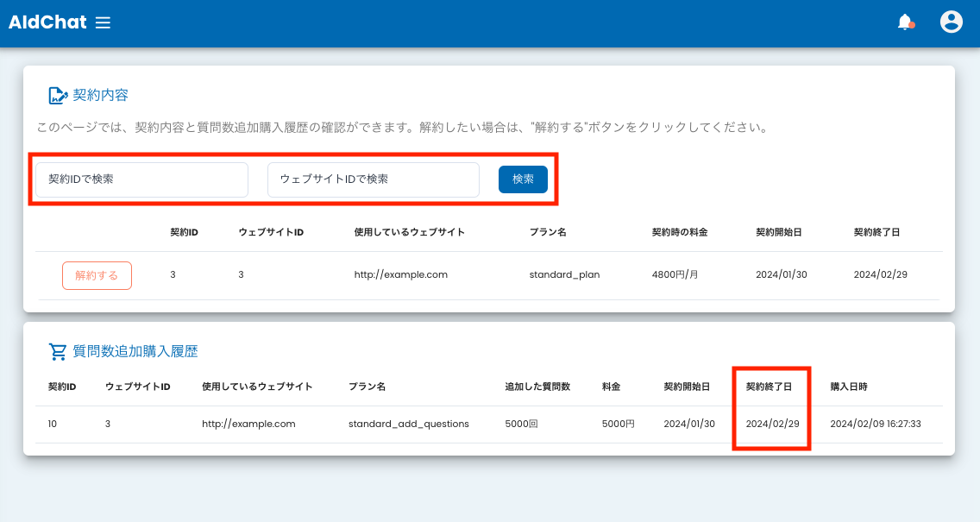The image size is (980, 522).
Task: Click the 契約開始日 column header
Action: point(782,232)
